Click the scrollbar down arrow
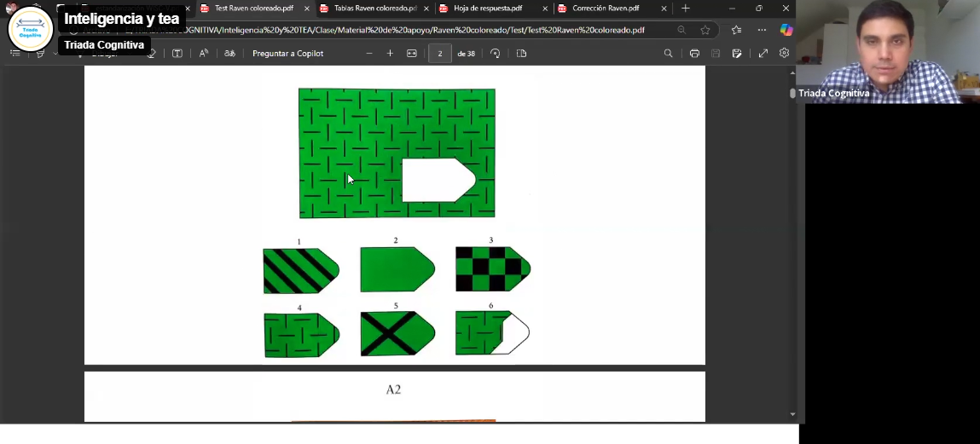980x444 pixels. pos(792,414)
